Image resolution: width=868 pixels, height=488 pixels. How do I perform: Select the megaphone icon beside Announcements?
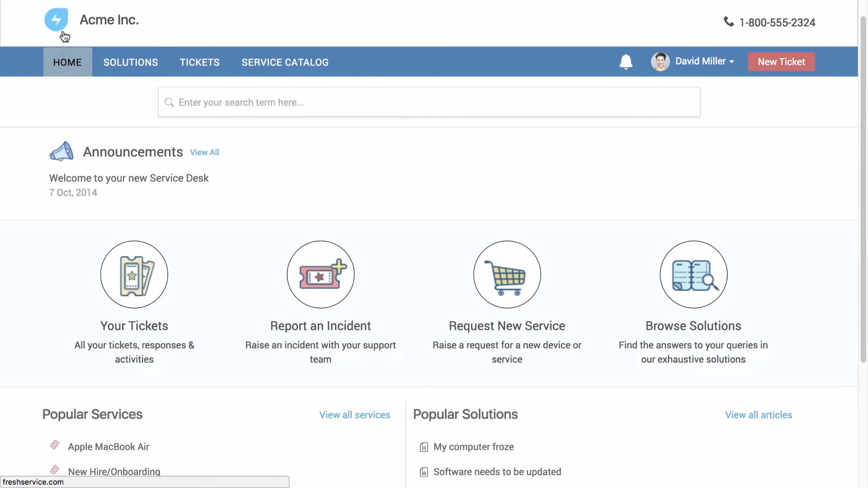pos(61,151)
